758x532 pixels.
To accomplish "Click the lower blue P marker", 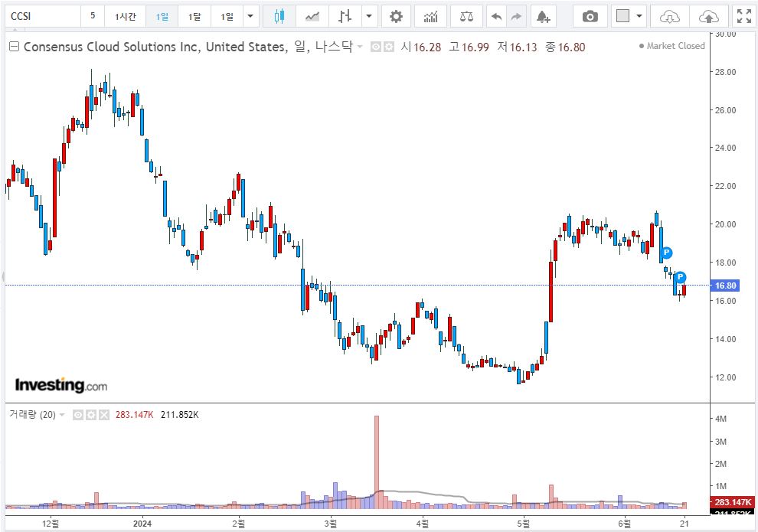I will click(680, 277).
